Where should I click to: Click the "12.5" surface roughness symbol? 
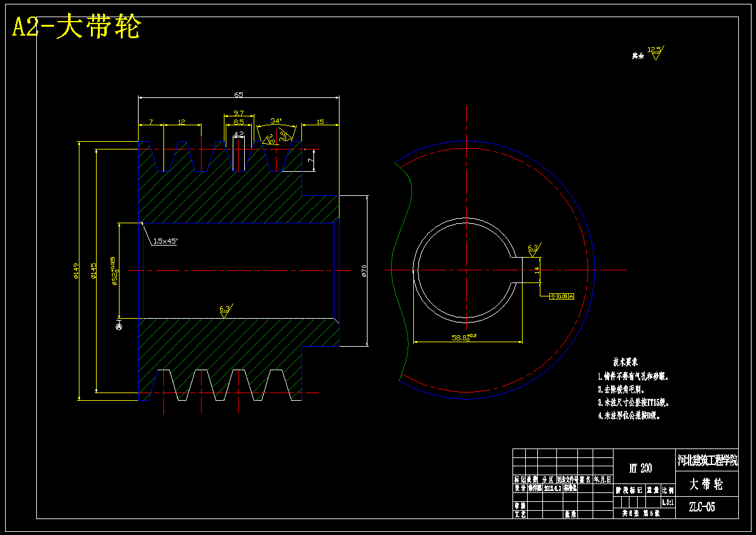tap(656, 52)
